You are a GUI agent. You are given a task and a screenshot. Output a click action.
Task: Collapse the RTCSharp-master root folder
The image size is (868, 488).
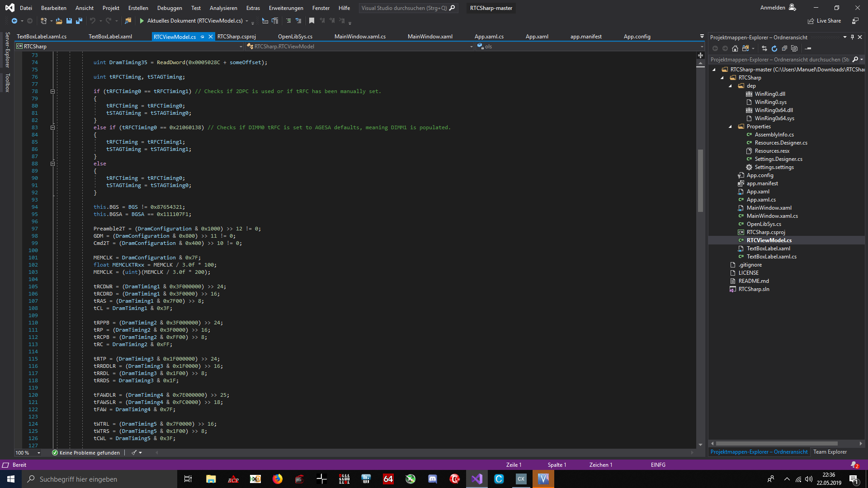pyautogui.click(x=714, y=70)
